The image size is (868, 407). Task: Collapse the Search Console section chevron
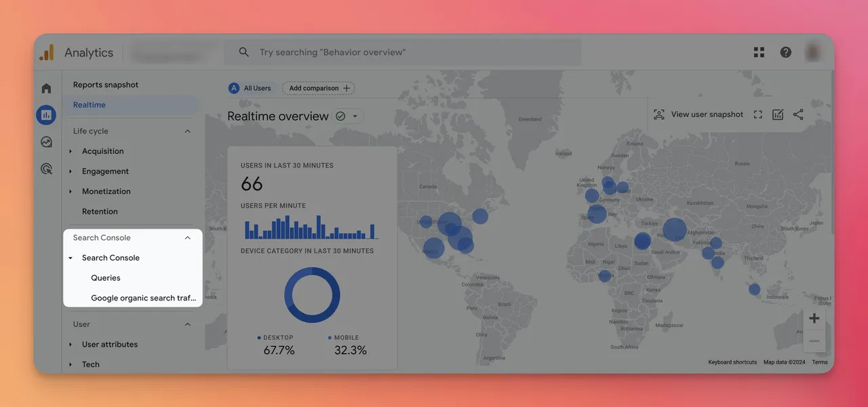(x=188, y=238)
